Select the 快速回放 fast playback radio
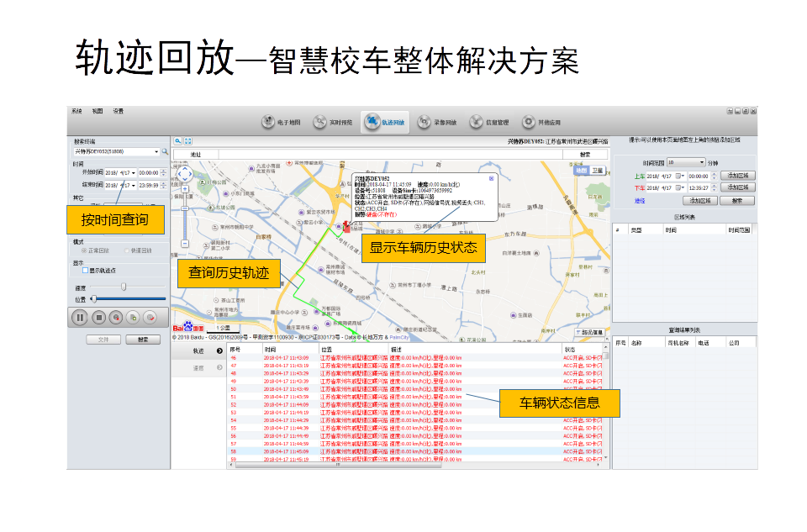 tap(125, 250)
